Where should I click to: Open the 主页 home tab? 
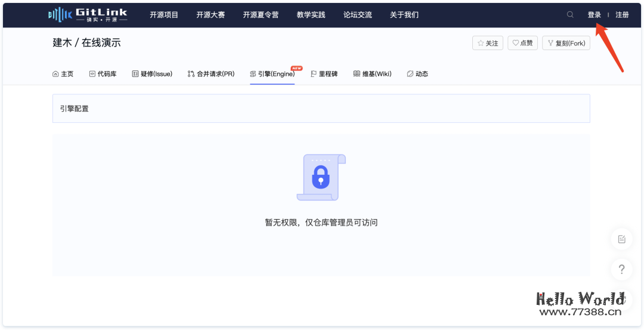(x=63, y=74)
